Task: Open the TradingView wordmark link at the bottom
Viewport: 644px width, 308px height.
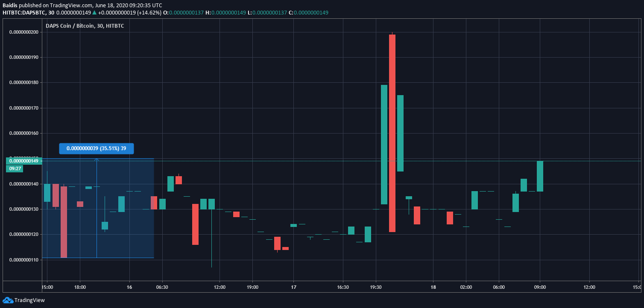Action: point(29,300)
